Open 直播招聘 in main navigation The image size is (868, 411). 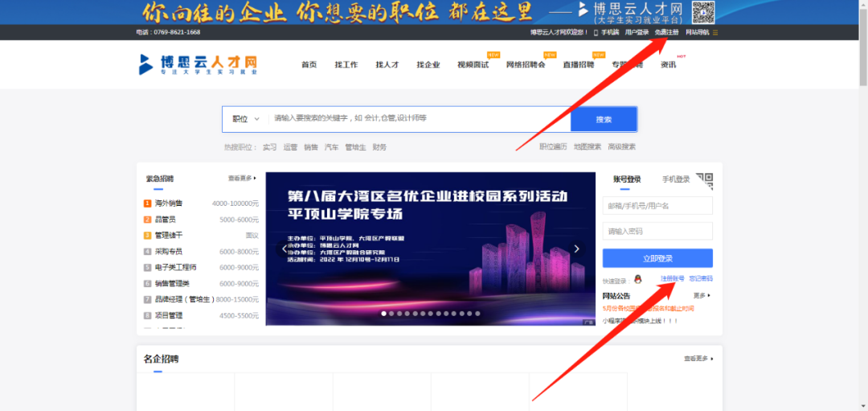pyautogui.click(x=579, y=65)
